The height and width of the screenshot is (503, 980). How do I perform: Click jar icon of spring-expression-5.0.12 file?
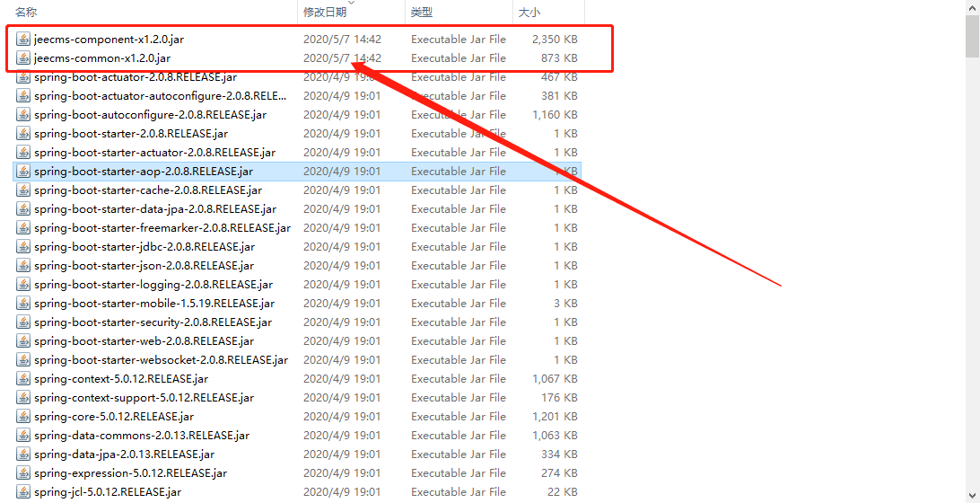click(x=23, y=473)
